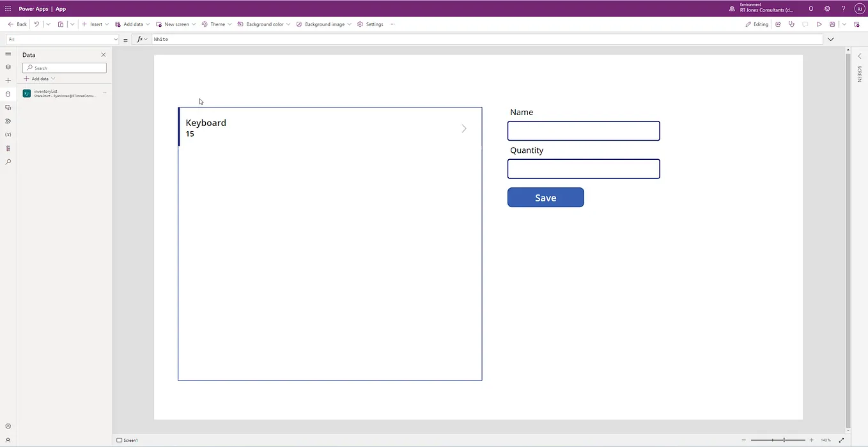Preview the app with the play icon

[x=819, y=24]
